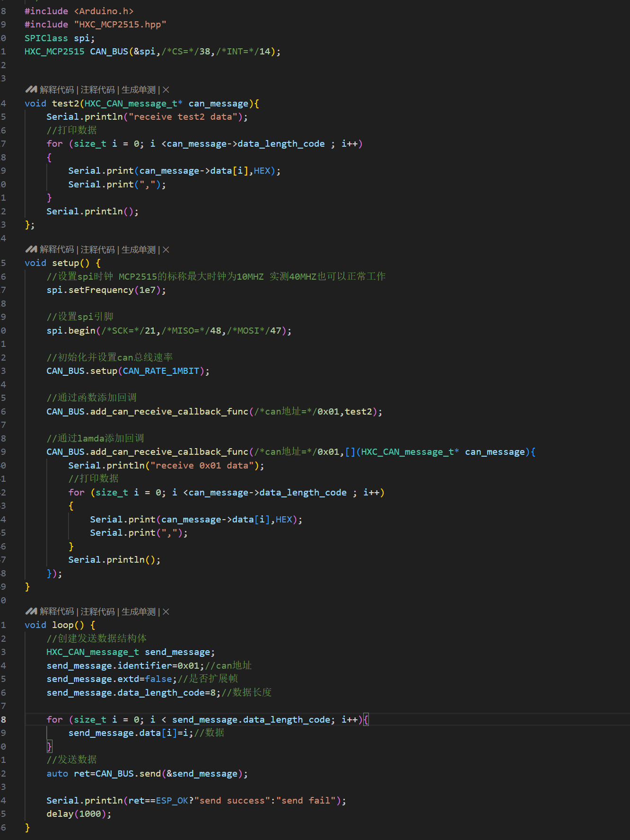630x840 pixels.
Task: Click 注释代码 above the test2 function
Action: tap(97, 90)
